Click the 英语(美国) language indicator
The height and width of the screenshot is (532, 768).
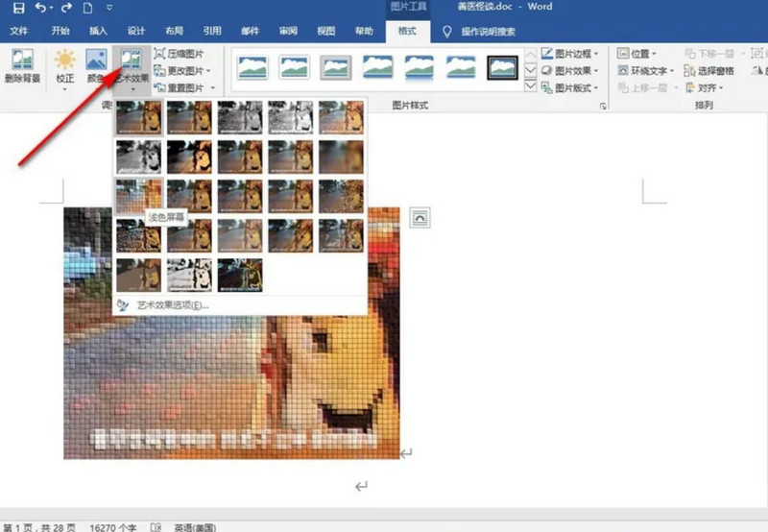195,527
